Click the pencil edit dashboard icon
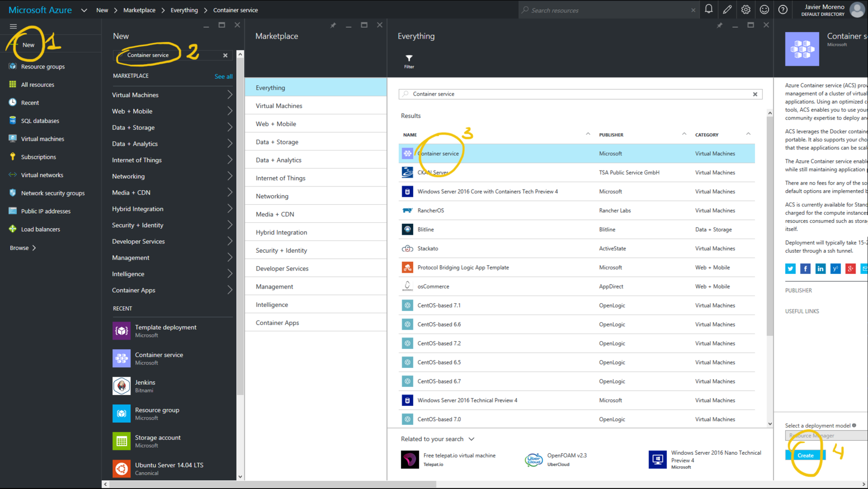Viewport: 868px width, 489px height. pos(727,9)
